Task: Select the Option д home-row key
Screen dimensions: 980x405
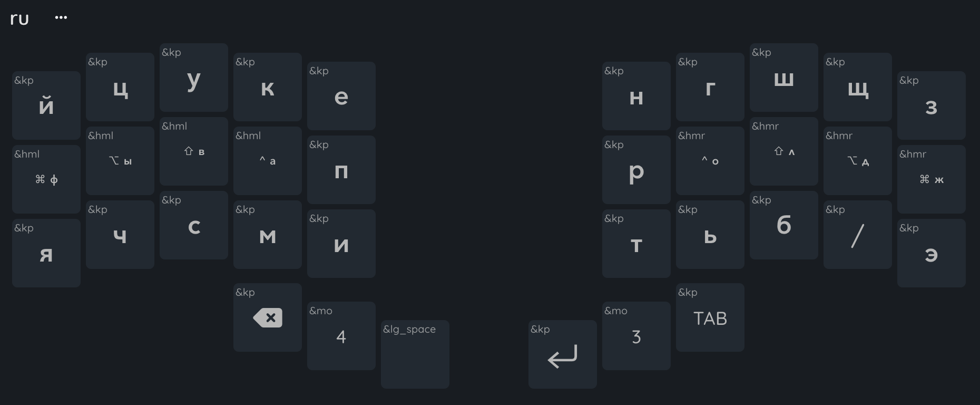Action: pos(858,161)
